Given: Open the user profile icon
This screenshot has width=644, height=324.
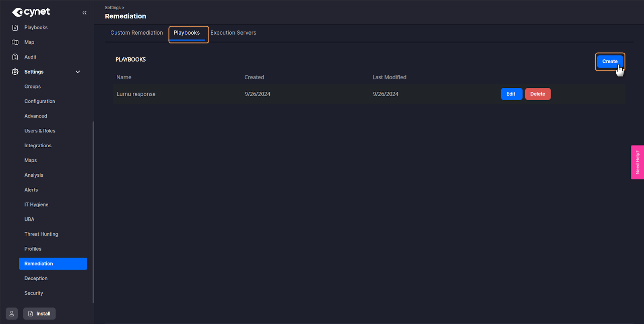Looking at the screenshot, I should [x=12, y=314].
